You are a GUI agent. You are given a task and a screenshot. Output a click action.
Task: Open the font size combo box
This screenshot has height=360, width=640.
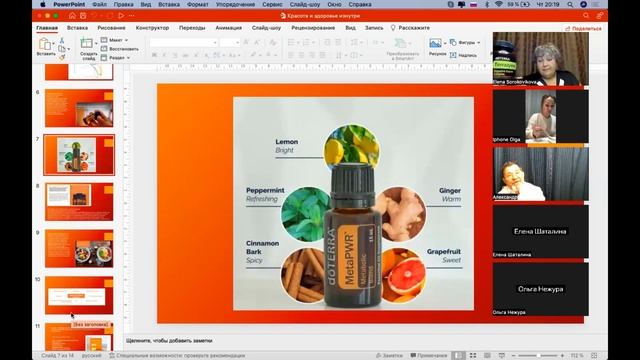pos(229,42)
